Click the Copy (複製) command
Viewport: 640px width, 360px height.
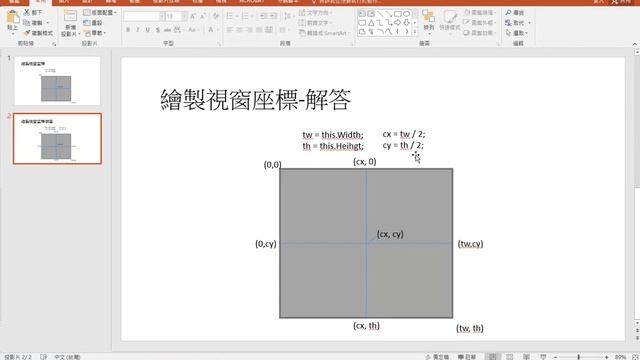point(33,23)
